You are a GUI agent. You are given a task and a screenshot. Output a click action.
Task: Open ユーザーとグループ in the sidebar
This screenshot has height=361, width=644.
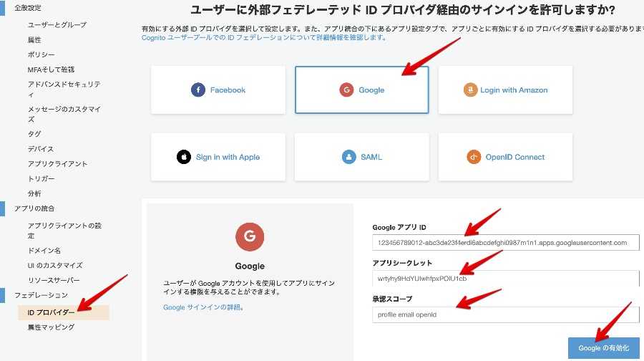pos(57,24)
